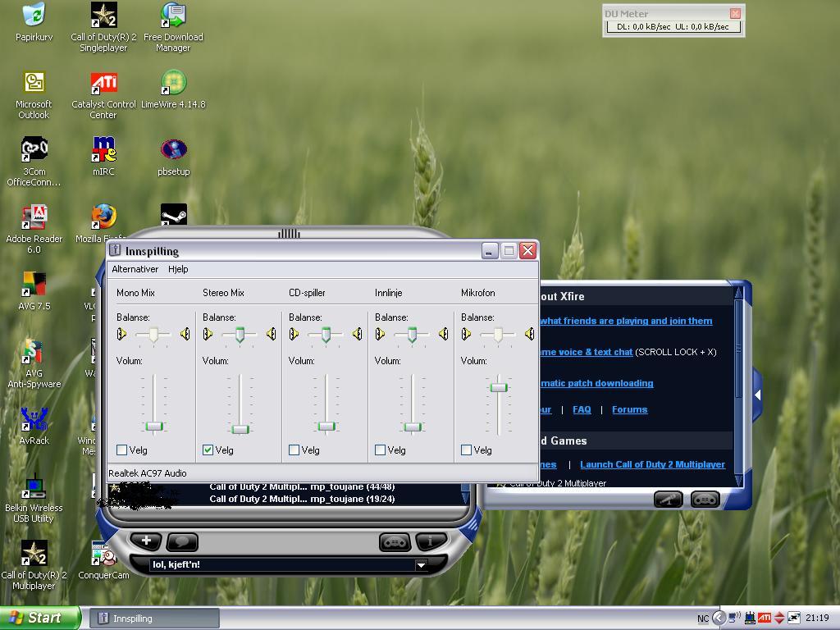This screenshot has height=630, width=840.
Task: Launch Mozilla Firefox desktop icon
Action: click(103, 217)
